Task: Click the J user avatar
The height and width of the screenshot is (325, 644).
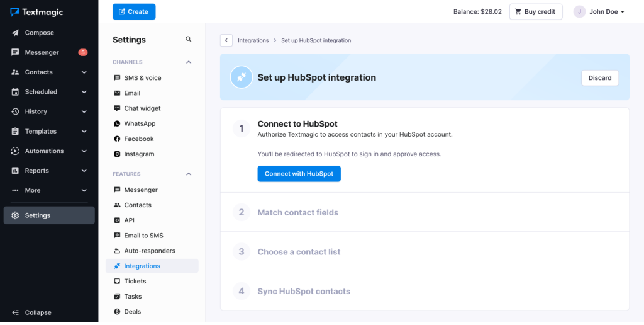Action: click(x=579, y=11)
